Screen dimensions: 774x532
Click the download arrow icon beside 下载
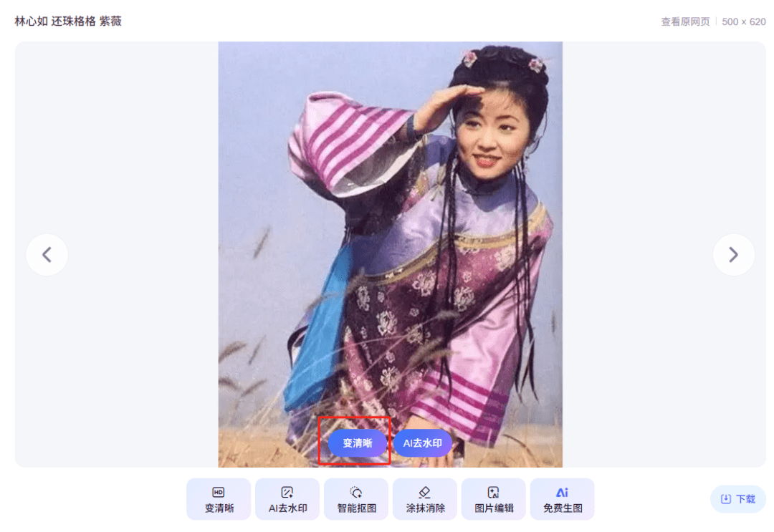[x=725, y=499]
